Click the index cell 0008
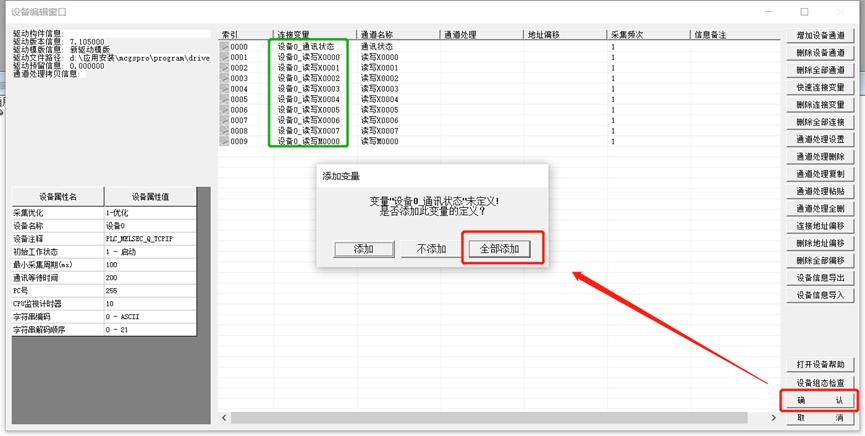Image resolution: width=865 pixels, height=436 pixels. point(239,131)
